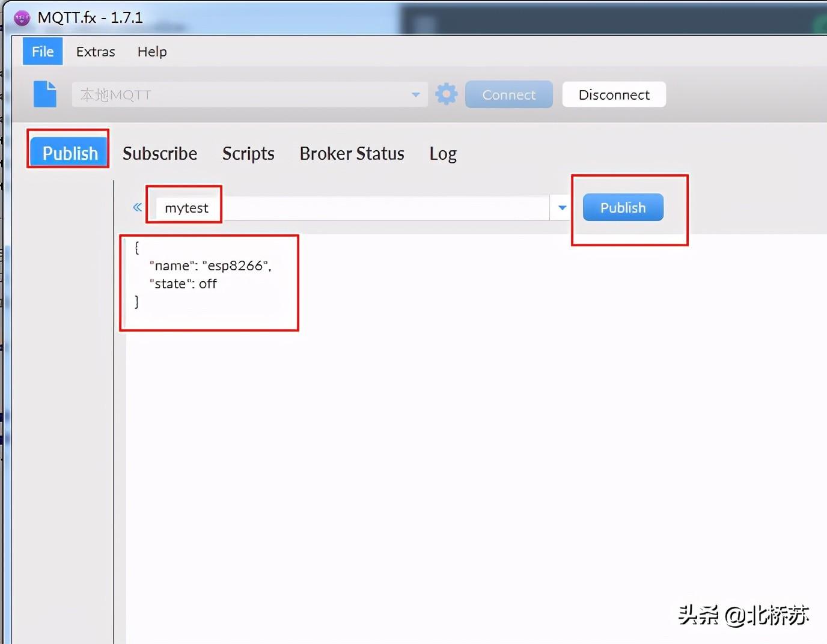This screenshot has width=827, height=644.
Task: Expand the connection profile dropdown
Action: coord(415,95)
